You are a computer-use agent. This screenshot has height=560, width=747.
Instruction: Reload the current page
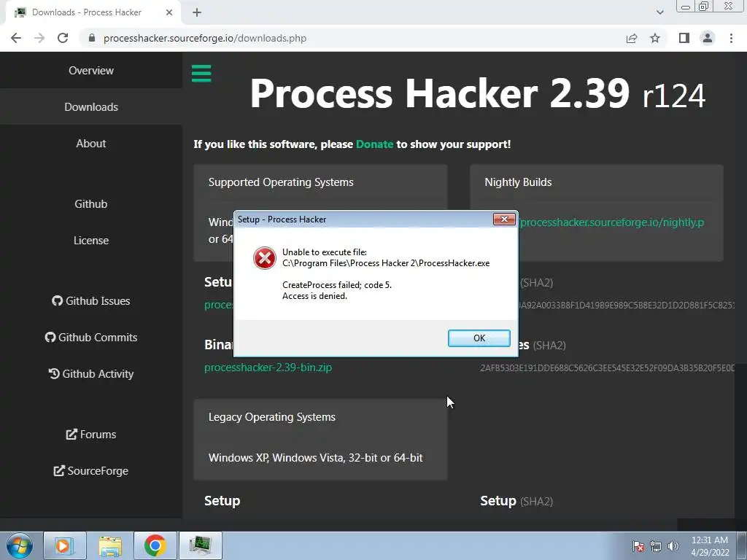pyautogui.click(x=63, y=38)
